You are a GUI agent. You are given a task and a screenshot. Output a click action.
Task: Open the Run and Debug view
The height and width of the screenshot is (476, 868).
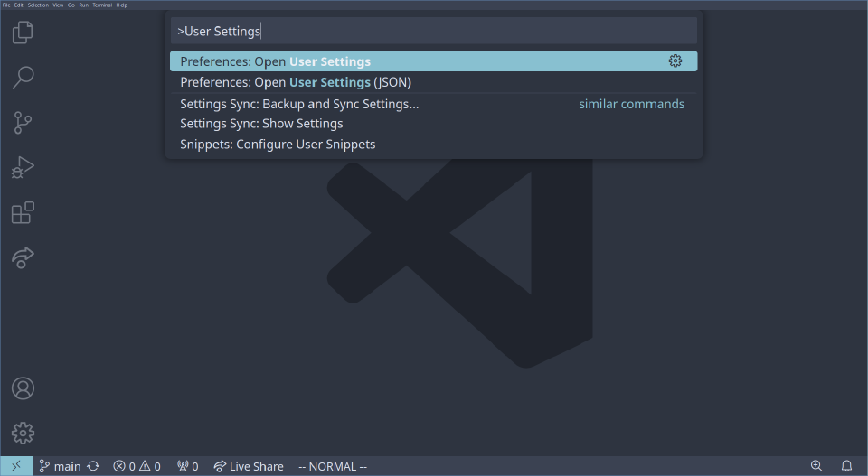coord(23,167)
